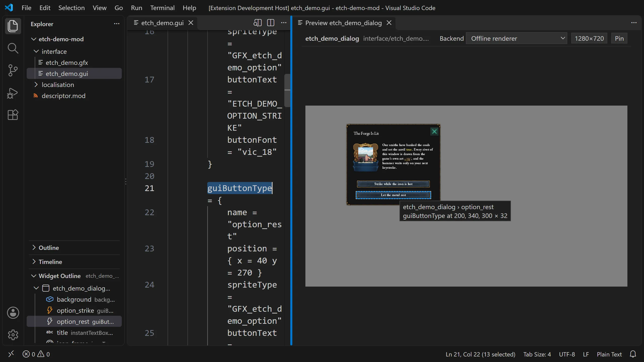Click the 1280×720 resolution button
Screen dimensions: 644x362
589,38
